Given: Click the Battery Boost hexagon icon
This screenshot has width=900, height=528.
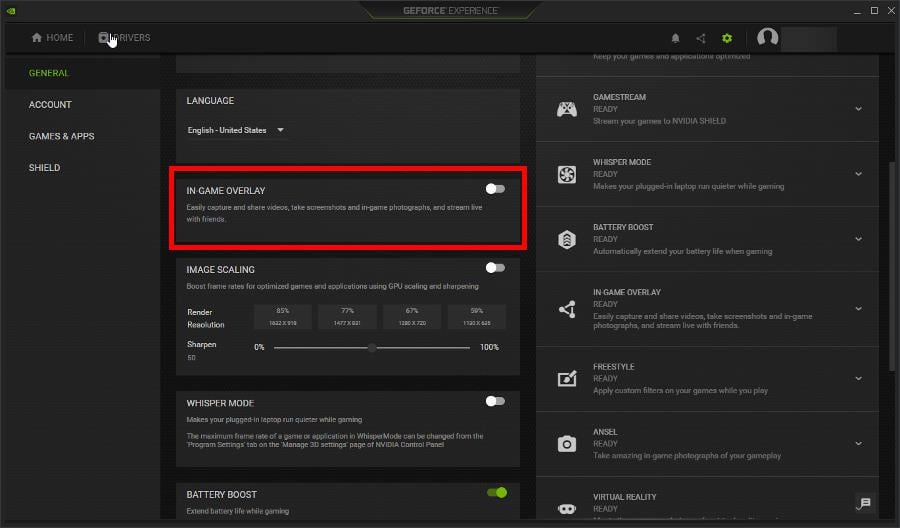Looking at the screenshot, I should click(567, 239).
